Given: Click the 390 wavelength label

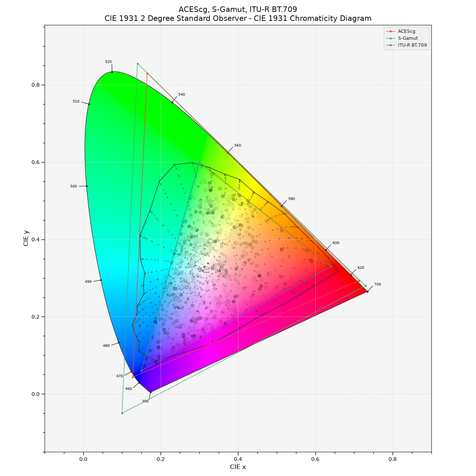Looking at the screenshot, I should point(145,401).
